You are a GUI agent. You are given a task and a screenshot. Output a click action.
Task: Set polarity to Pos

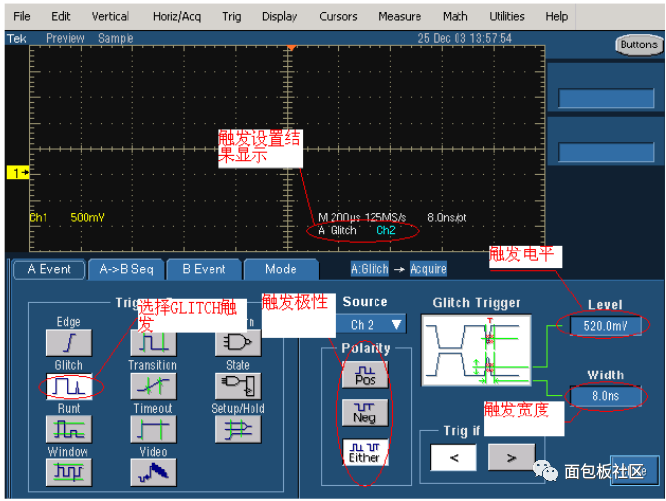(365, 375)
